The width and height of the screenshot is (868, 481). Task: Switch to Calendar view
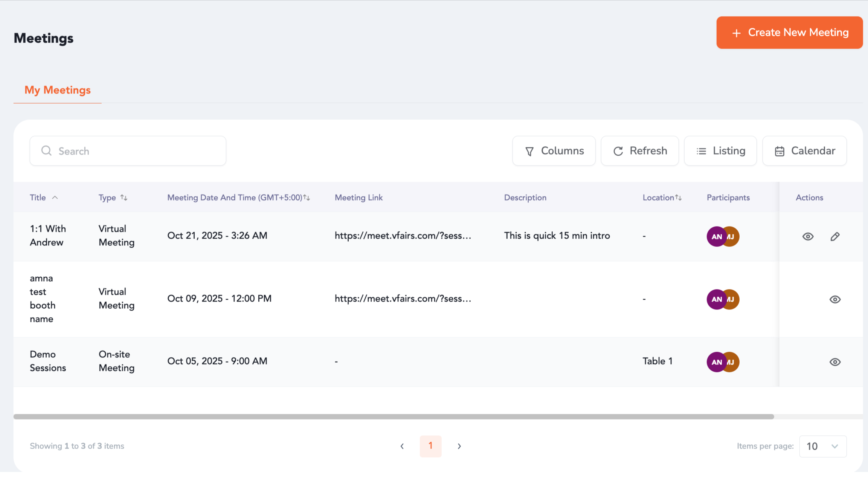pyautogui.click(x=804, y=151)
